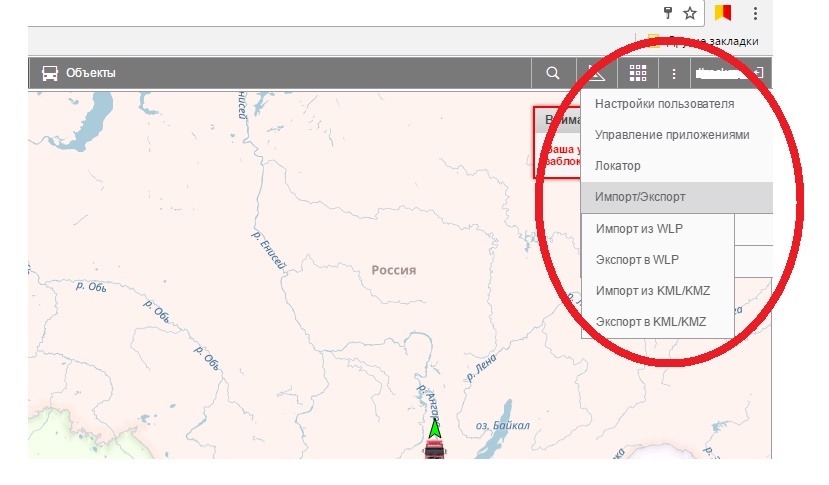Open the applications grid icon
This screenshot has height=485, width=829.
coord(638,73)
